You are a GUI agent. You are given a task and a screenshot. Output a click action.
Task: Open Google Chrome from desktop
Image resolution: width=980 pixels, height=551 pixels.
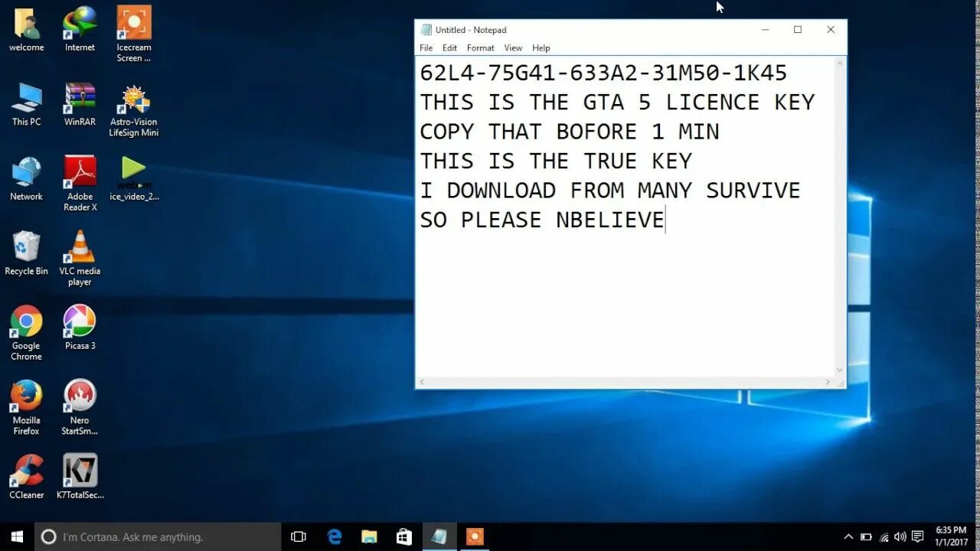[26, 333]
